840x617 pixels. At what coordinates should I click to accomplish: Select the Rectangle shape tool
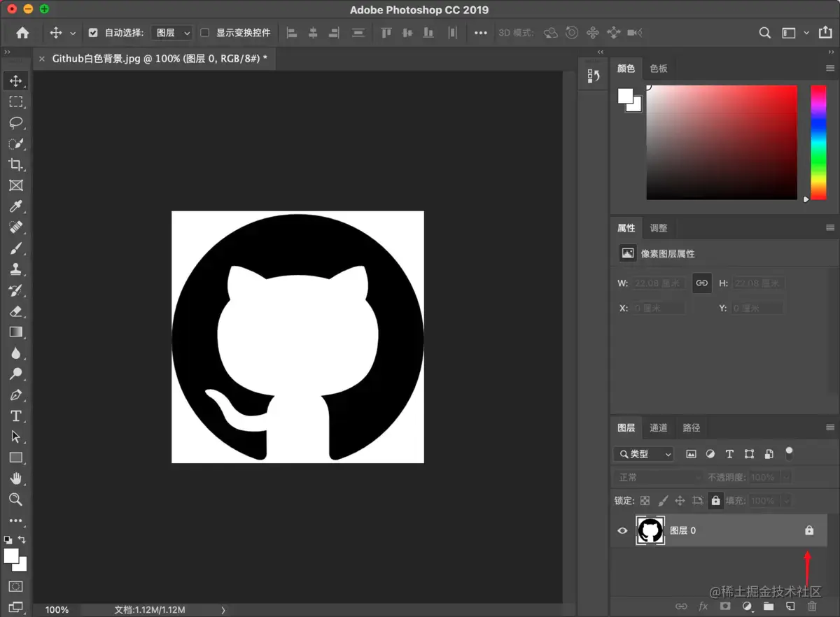pyautogui.click(x=16, y=458)
